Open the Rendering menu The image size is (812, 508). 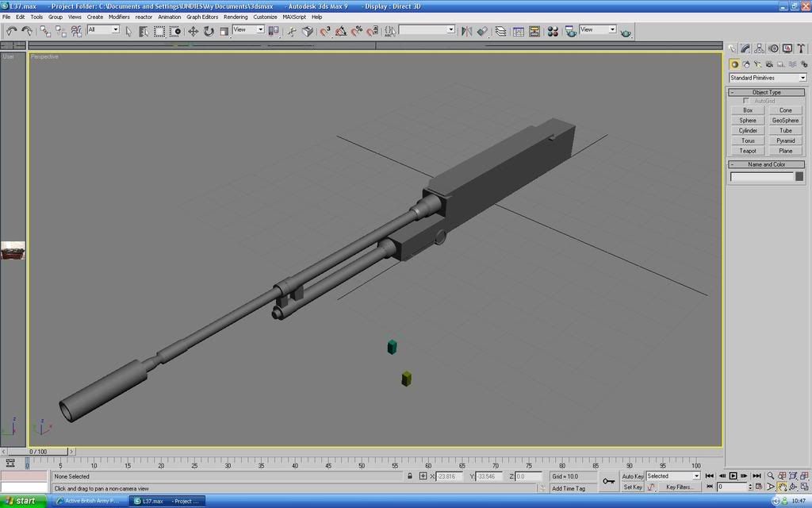pos(236,17)
